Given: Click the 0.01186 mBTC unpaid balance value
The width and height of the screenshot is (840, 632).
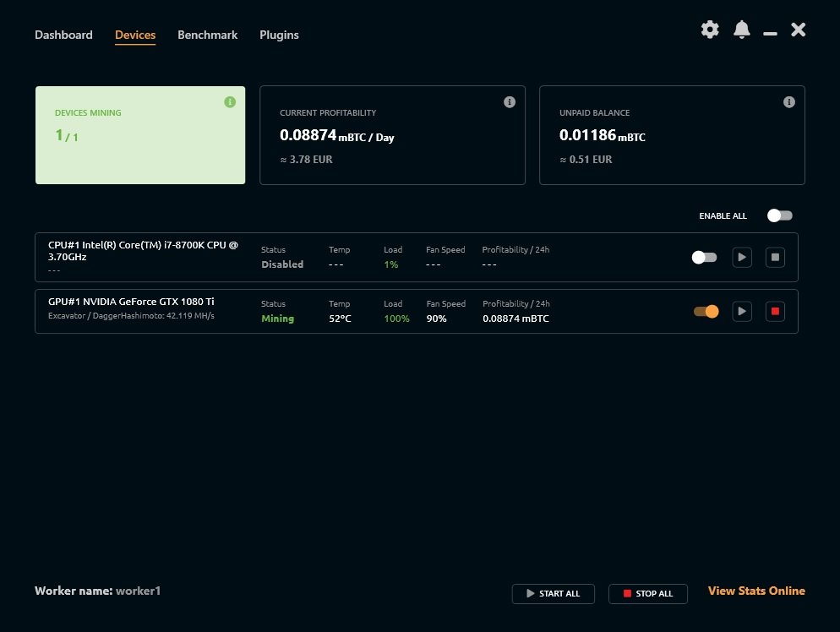Looking at the screenshot, I should coord(603,135).
